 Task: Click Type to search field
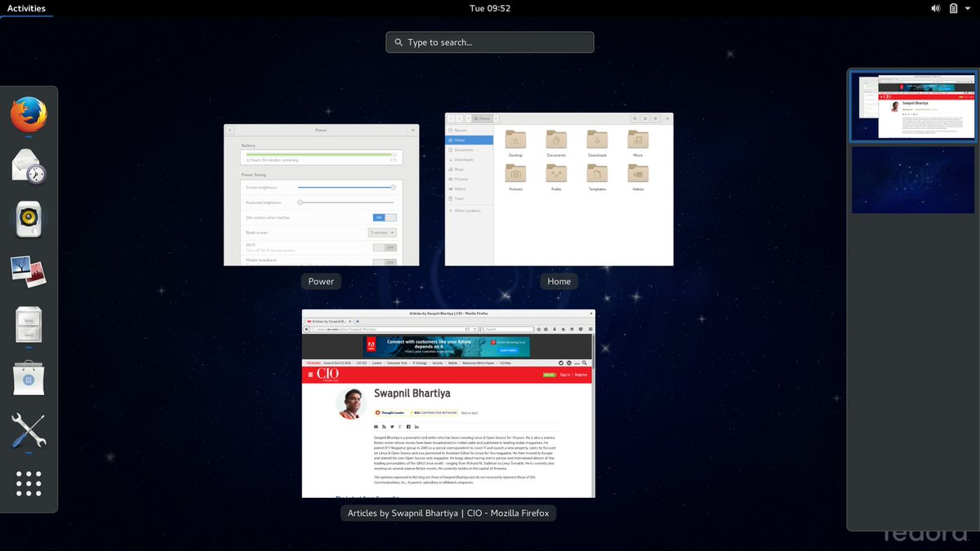tap(490, 42)
